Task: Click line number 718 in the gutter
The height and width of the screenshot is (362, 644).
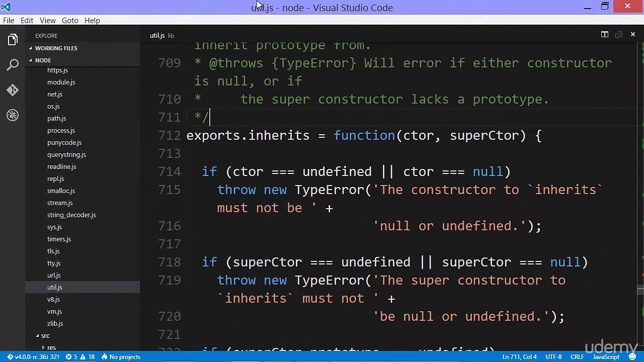Action: 170,262
